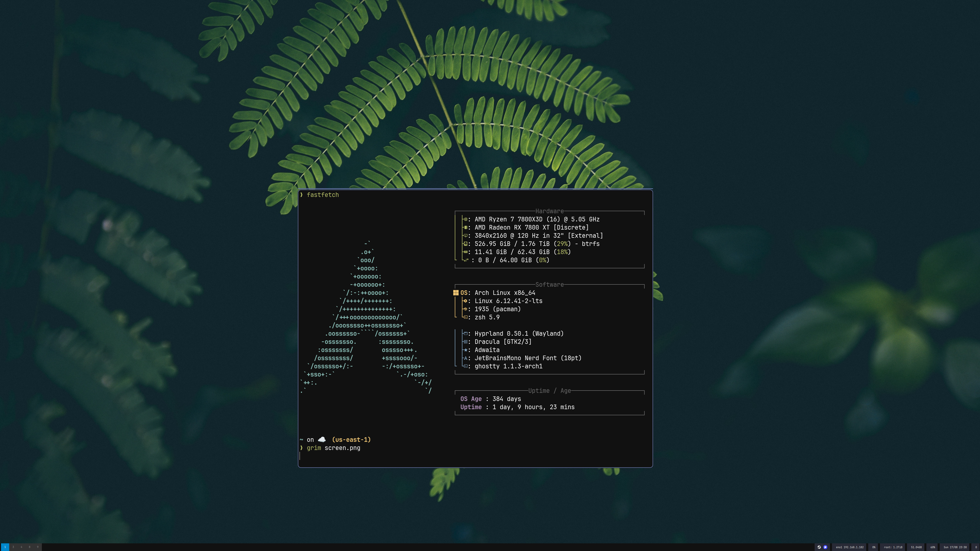This screenshot has height=551, width=980.
Task: Click the monitor icon beside 3840x2160 line
Action: (466, 236)
